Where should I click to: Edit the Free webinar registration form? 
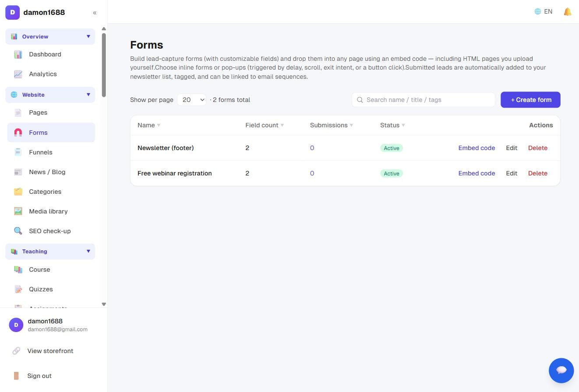point(512,173)
